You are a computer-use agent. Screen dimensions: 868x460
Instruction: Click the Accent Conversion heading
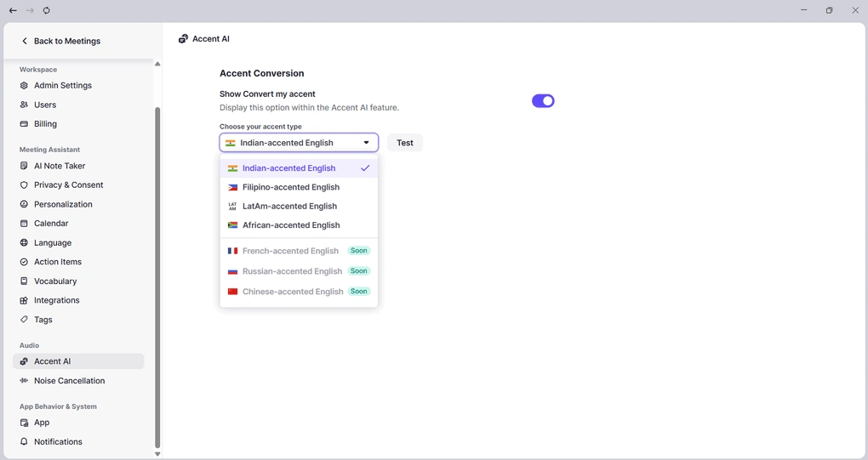click(x=262, y=73)
